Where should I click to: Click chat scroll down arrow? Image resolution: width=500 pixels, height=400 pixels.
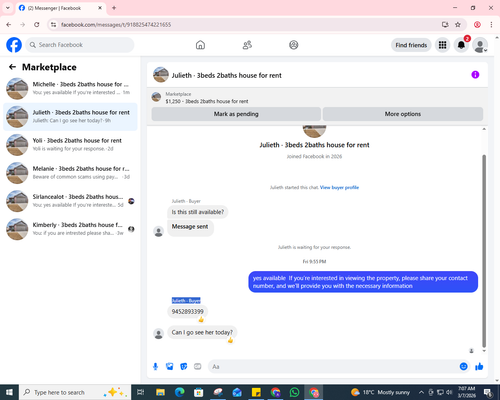484,351
